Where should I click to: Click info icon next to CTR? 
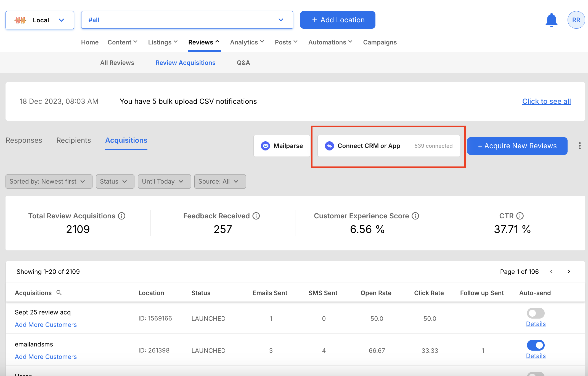520,216
